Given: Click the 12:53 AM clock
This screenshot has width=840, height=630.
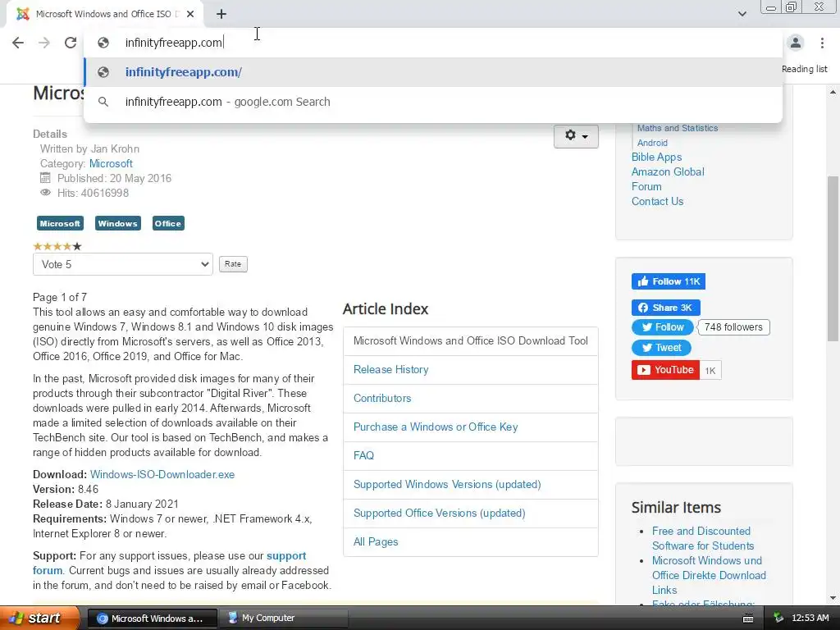Looking at the screenshot, I should (x=810, y=619).
